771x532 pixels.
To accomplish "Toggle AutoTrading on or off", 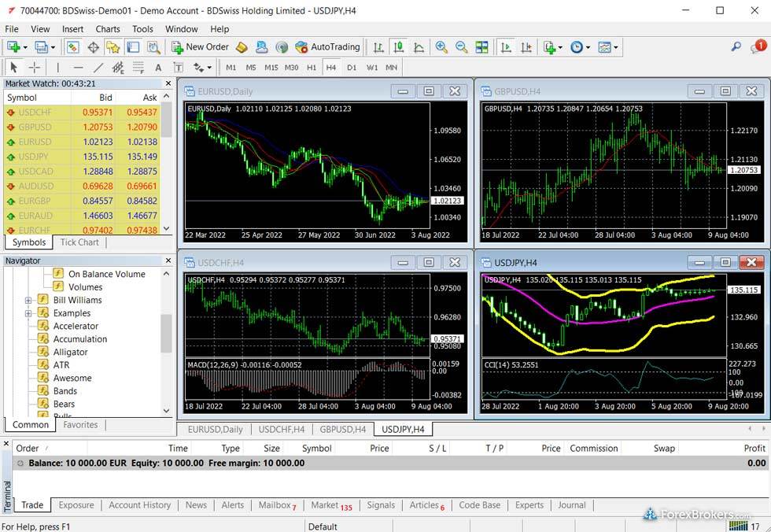I will point(327,47).
